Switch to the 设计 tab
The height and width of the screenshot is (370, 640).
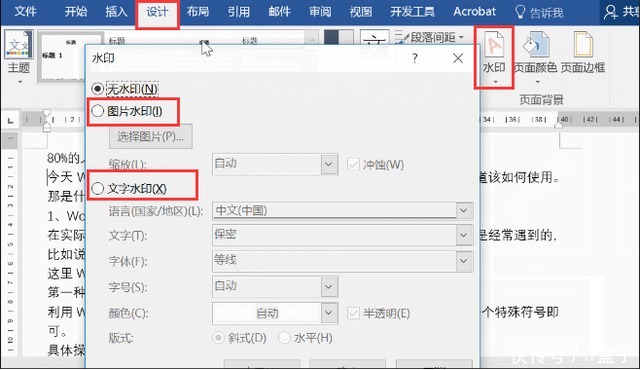click(157, 11)
